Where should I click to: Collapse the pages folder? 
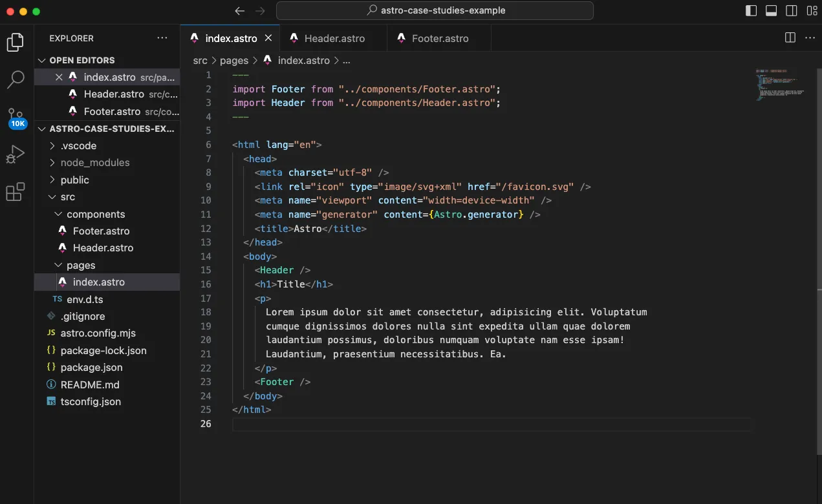(107, 265)
